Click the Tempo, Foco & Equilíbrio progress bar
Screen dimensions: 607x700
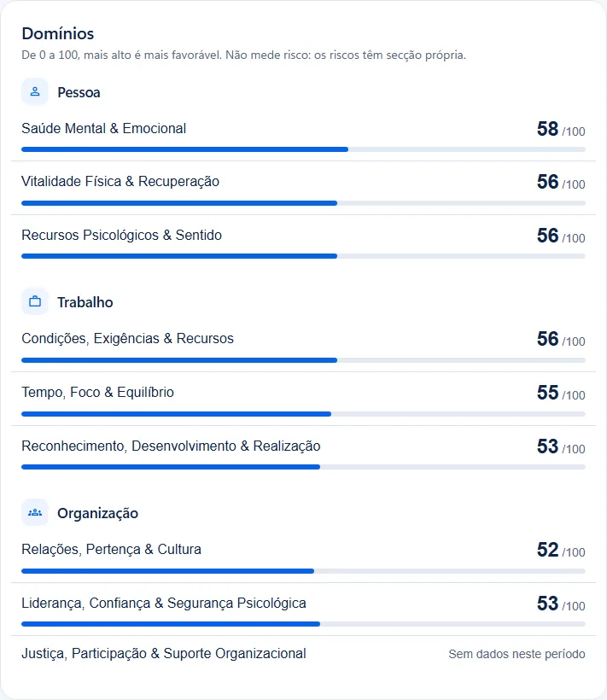pos(304,414)
